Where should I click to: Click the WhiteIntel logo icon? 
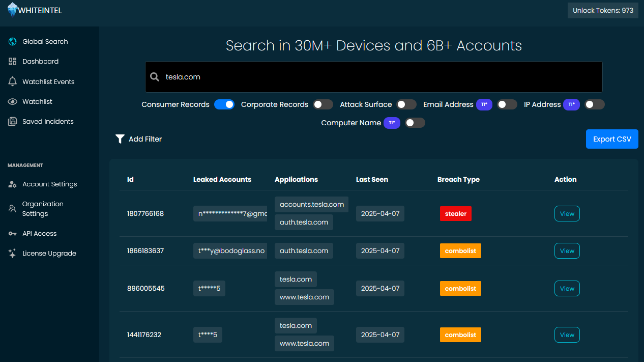click(13, 10)
